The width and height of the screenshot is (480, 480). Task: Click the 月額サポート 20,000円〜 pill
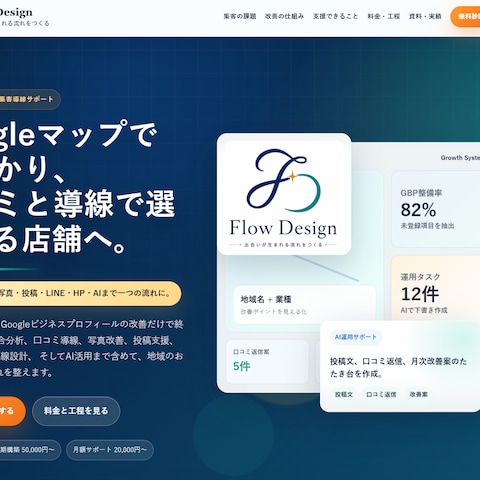coord(110,450)
